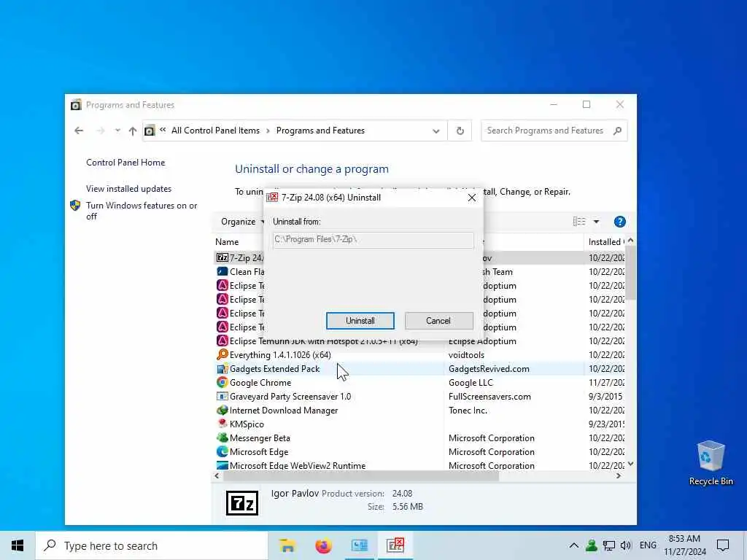Open File Explorer from the taskbar
747x560 pixels.
click(287, 545)
